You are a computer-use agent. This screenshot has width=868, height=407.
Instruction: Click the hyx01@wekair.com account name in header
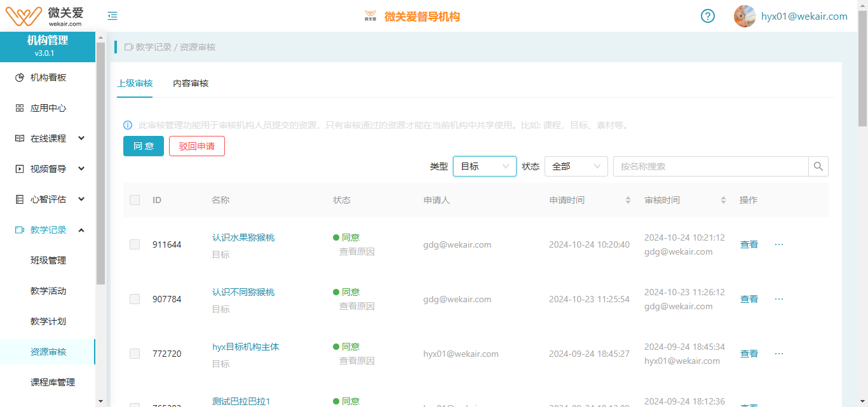tap(804, 17)
